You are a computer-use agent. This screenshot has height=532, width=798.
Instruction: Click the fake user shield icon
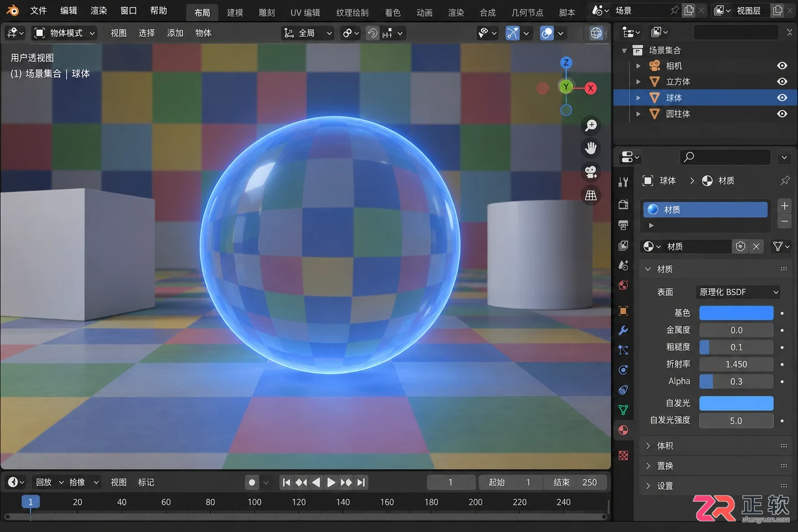click(x=740, y=247)
